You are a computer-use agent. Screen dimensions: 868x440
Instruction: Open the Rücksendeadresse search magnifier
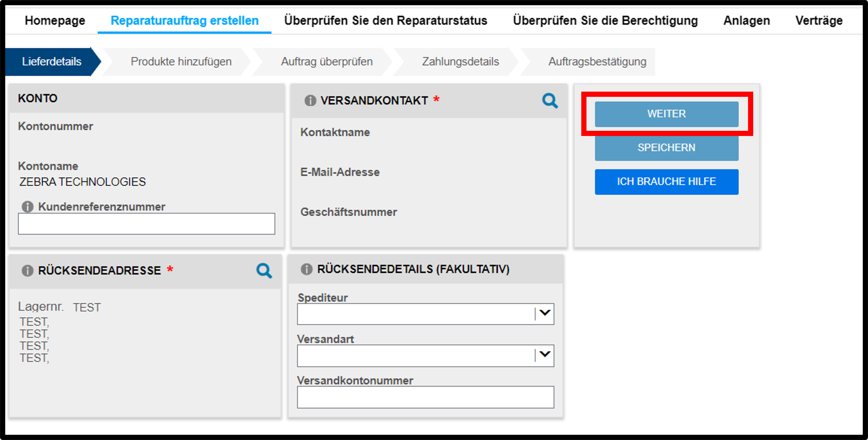(264, 271)
